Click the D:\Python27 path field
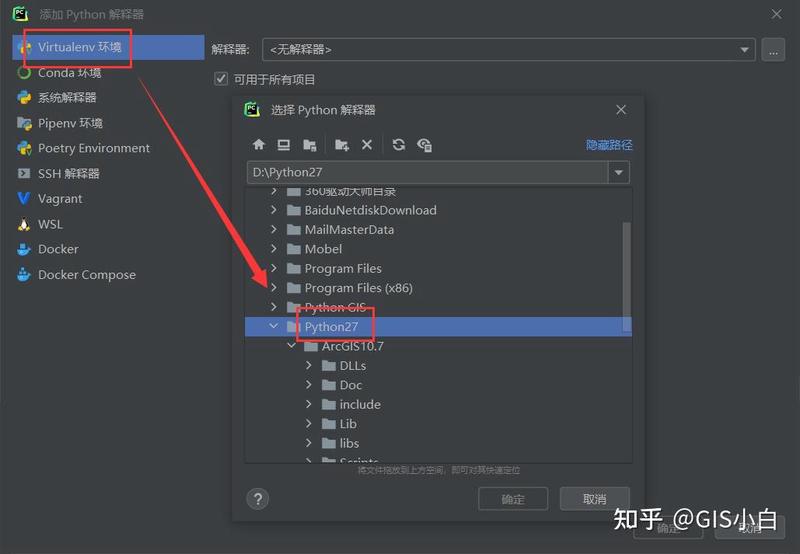 [x=428, y=172]
